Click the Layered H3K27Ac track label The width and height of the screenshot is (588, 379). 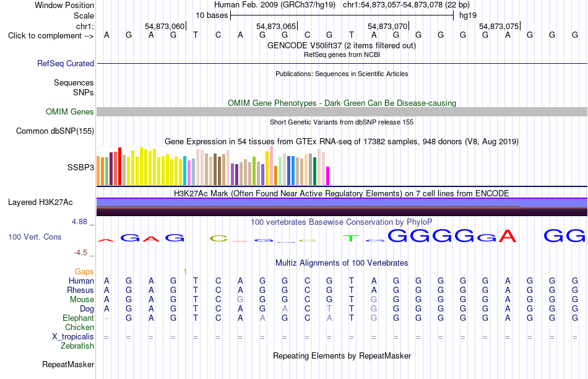pyautogui.click(x=40, y=203)
